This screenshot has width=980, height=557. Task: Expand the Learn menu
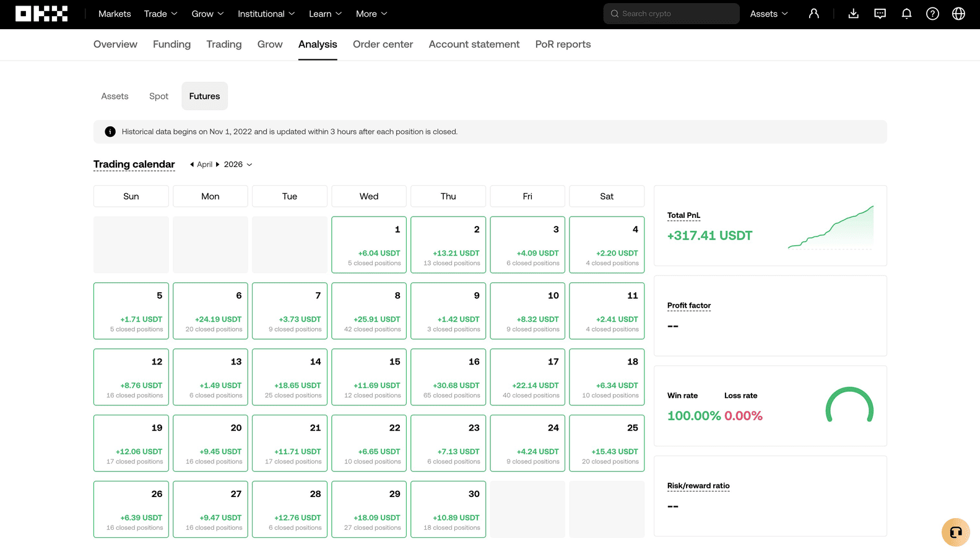[x=326, y=14]
